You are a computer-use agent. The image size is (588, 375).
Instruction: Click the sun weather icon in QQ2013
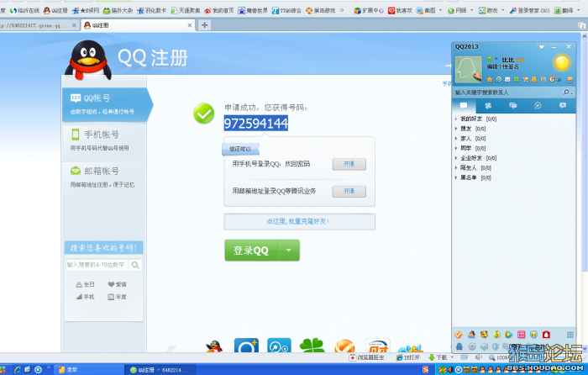[562, 63]
